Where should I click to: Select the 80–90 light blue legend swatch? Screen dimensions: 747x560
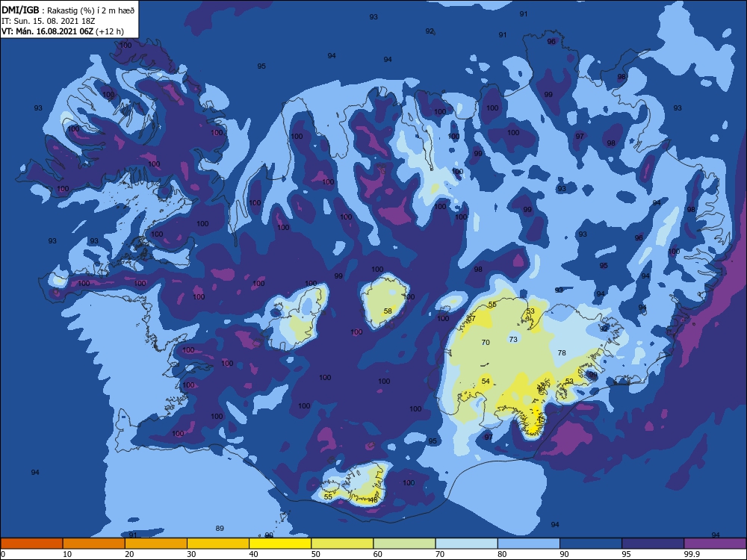pos(529,544)
